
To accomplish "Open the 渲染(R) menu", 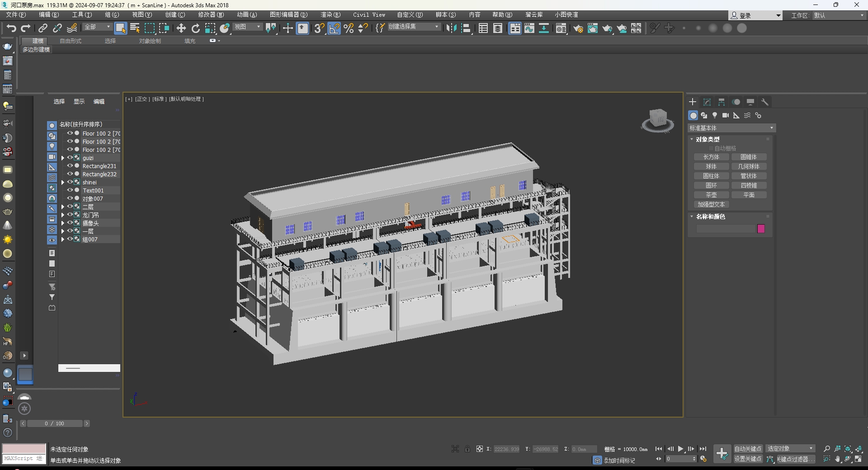I will click(330, 15).
